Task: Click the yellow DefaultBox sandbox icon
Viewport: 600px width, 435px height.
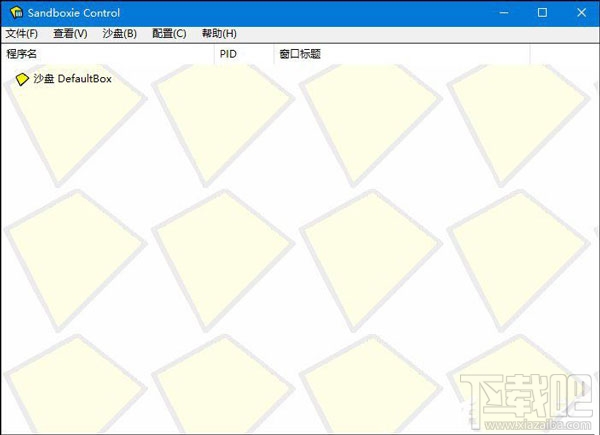Action: pyautogui.click(x=22, y=79)
